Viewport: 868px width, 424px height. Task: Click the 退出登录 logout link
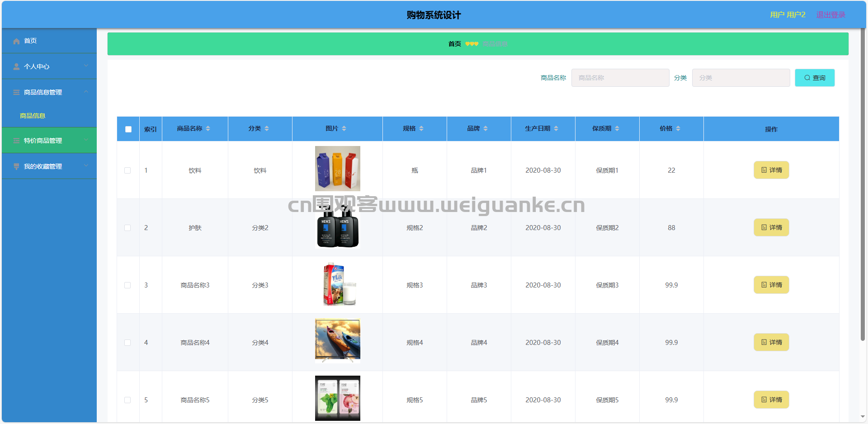[x=830, y=15]
